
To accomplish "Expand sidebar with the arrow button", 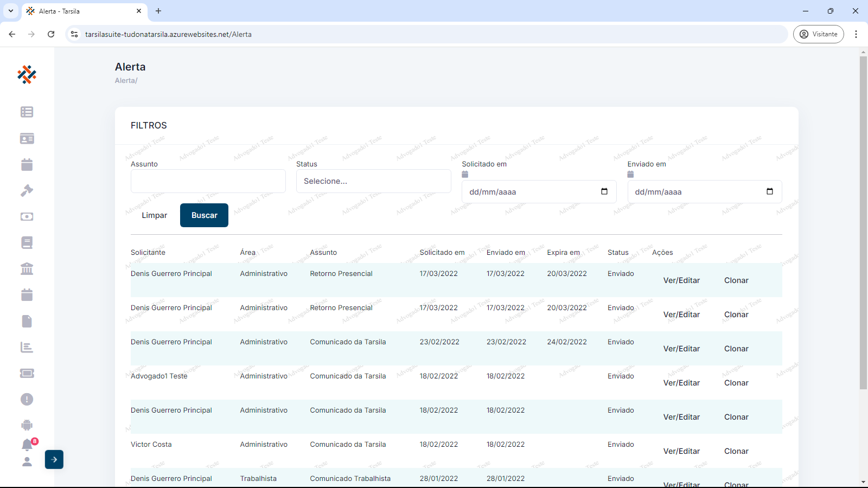I will coord(54,459).
